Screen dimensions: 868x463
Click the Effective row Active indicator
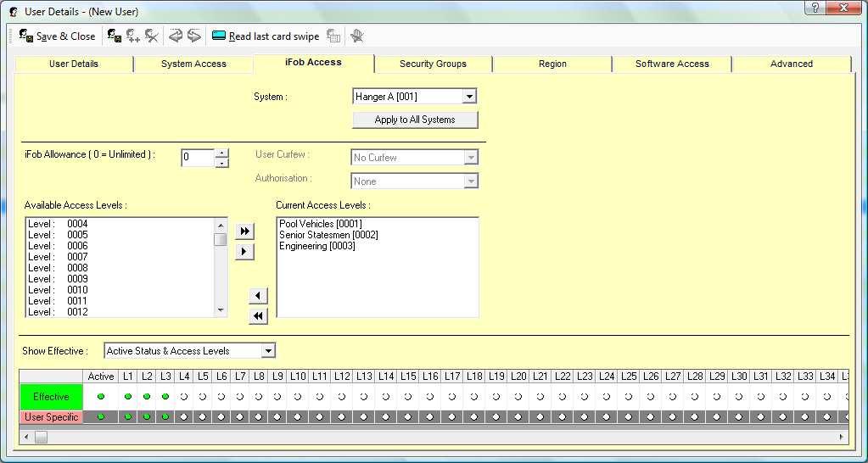click(x=101, y=397)
